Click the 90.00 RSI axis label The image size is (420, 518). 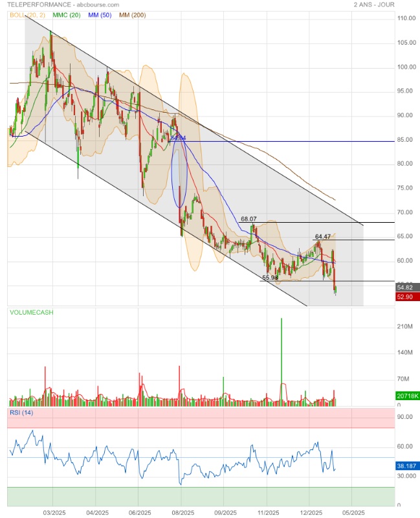pos(405,417)
